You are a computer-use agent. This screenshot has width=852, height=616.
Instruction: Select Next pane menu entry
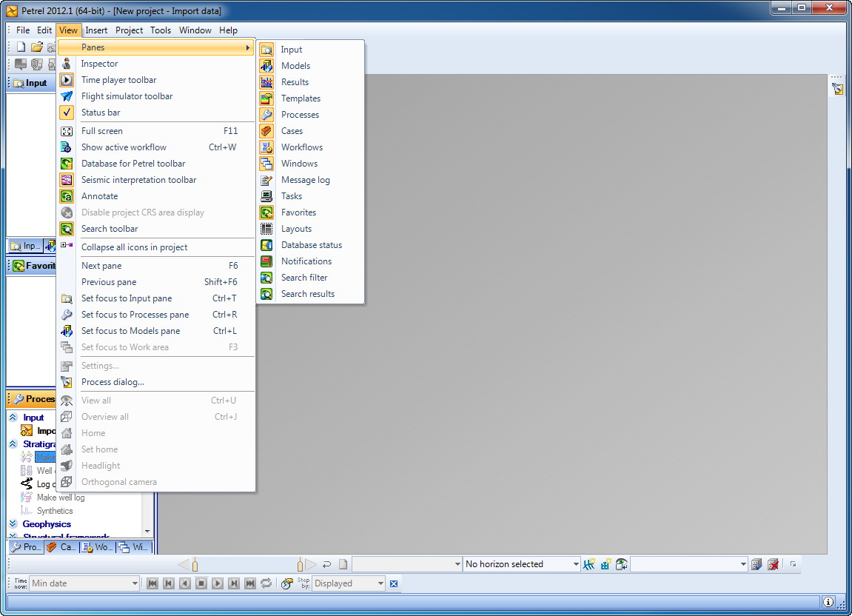pyautogui.click(x=156, y=266)
